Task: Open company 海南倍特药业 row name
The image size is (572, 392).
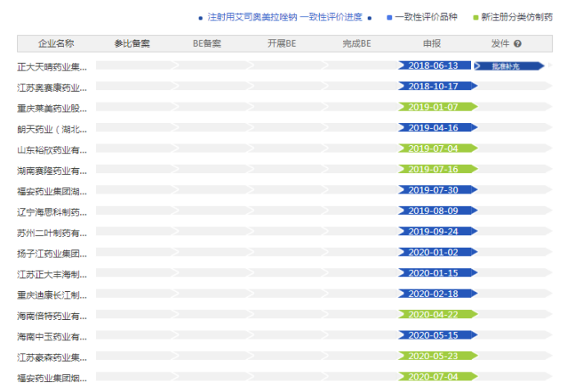Action: [x=53, y=316]
